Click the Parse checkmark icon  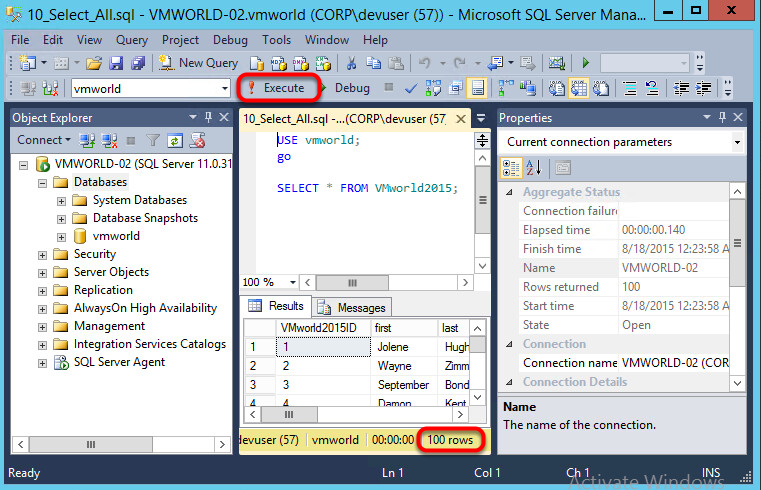pyautogui.click(x=411, y=88)
